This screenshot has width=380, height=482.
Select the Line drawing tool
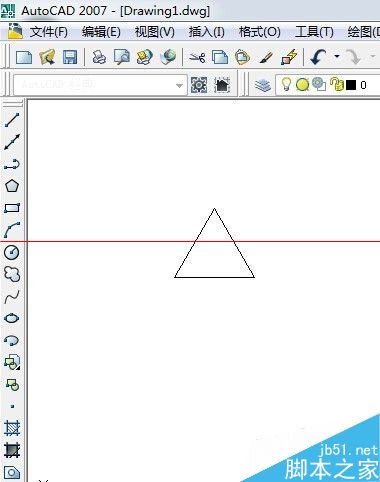pyautogui.click(x=12, y=120)
